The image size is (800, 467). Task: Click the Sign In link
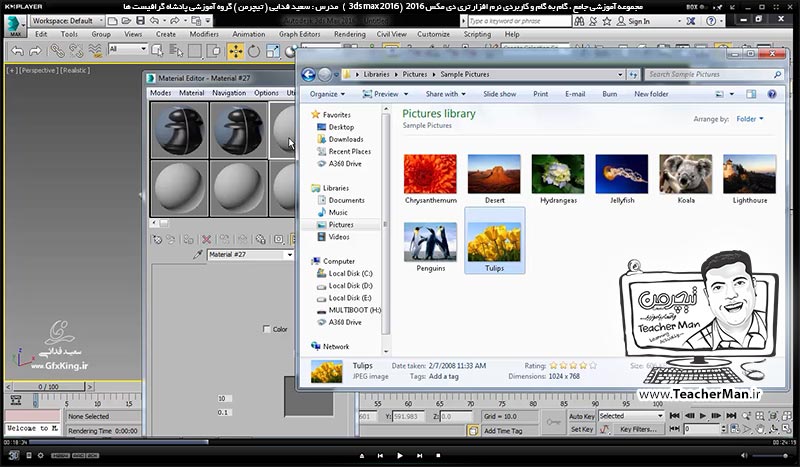point(639,21)
